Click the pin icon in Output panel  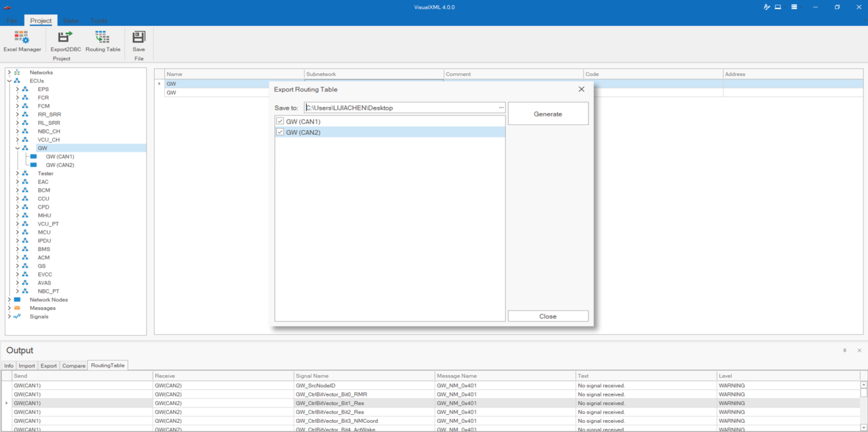click(x=844, y=351)
